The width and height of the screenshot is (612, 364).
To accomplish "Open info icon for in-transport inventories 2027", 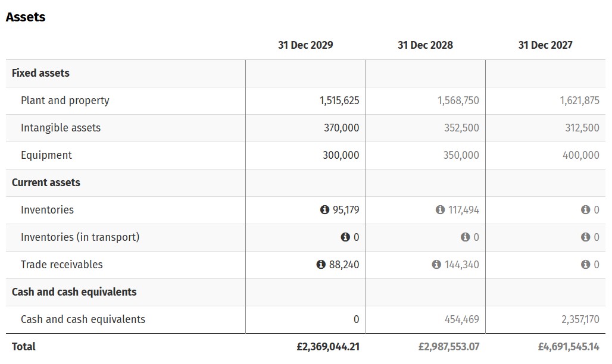I will [585, 237].
